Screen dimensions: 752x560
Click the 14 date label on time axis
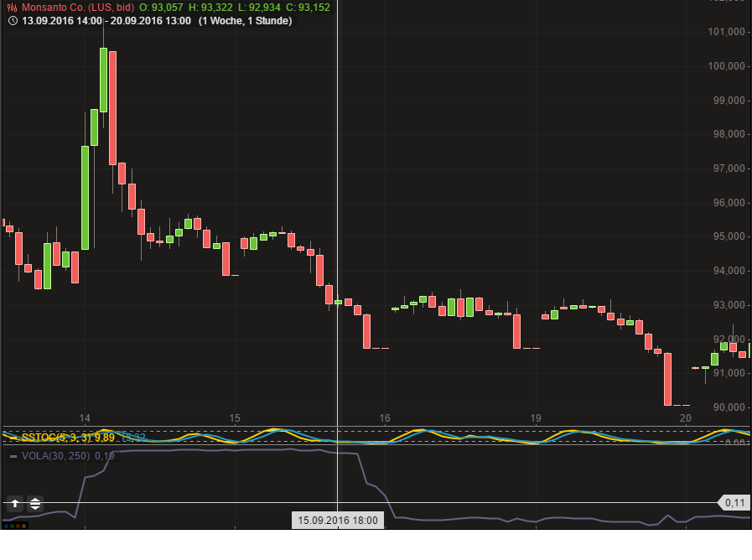tap(85, 418)
